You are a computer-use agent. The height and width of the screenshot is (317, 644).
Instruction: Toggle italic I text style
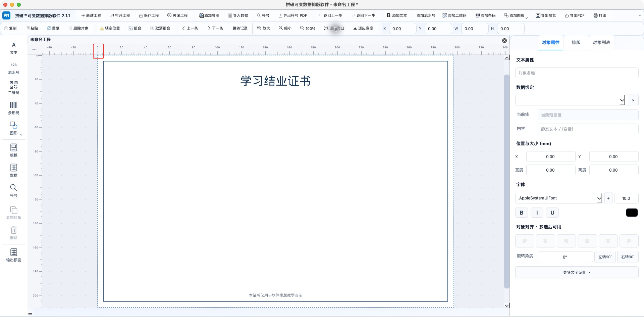(x=537, y=213)
